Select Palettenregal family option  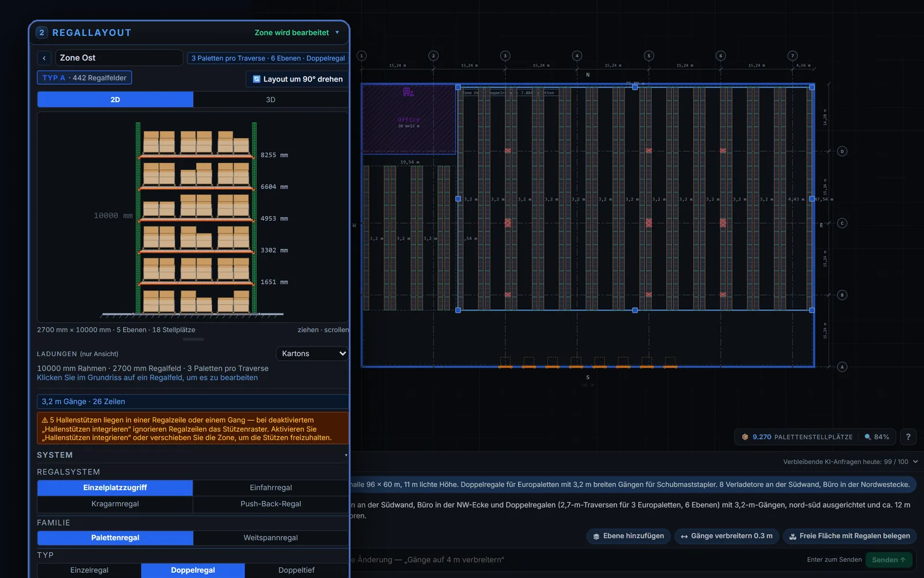tap(115, 538)
